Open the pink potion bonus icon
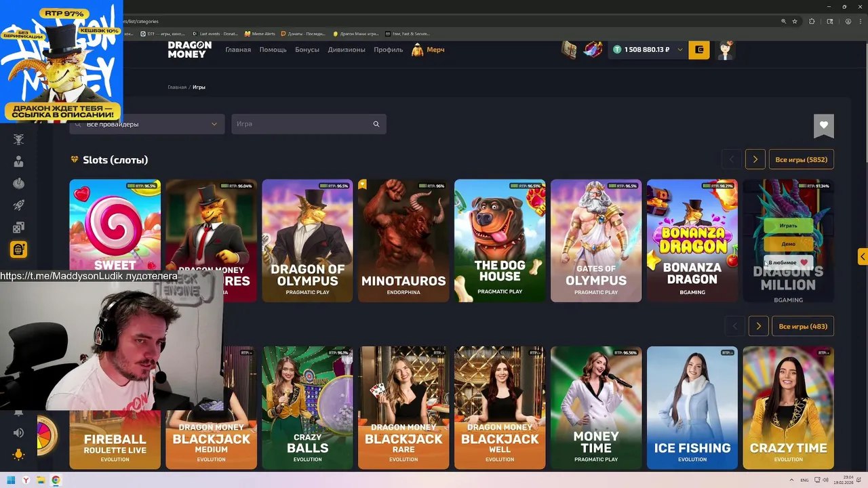Image resolution: width=868 pixels, height=488 pixels. [594, 49]
